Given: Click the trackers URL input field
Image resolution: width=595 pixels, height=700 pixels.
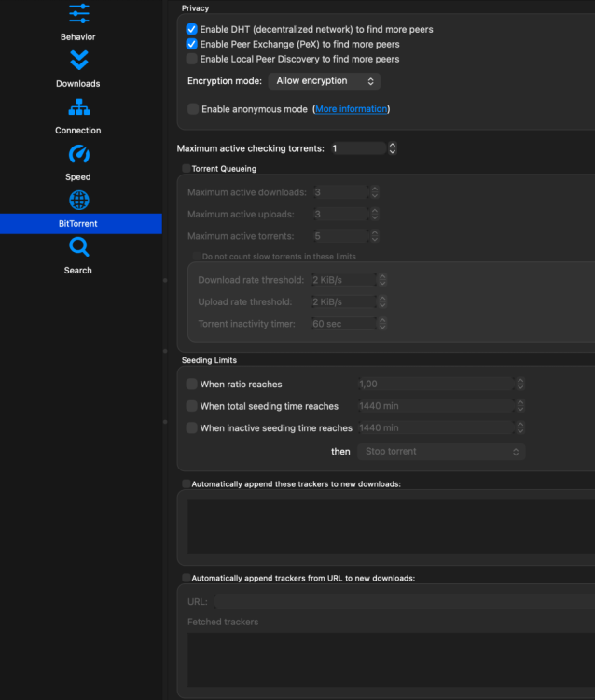Looking at the screenshot, I should (404, 601).
